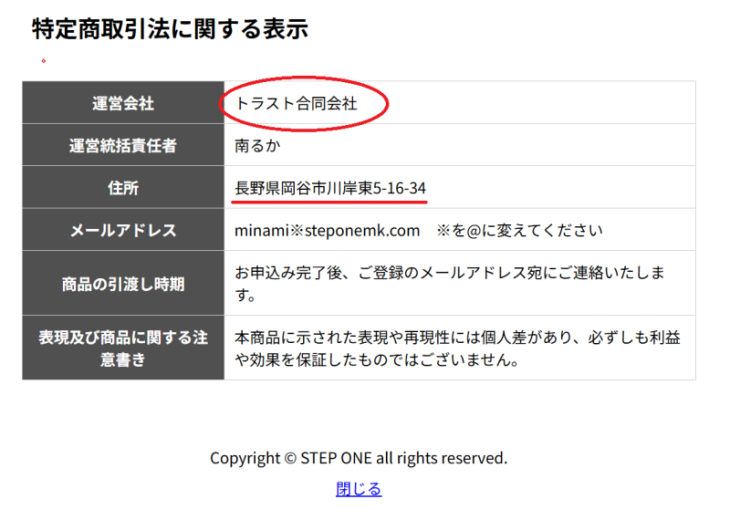The image size is (730, 520).
Task: Select the email minami※steponemk.com
Action: pyautogui.click(x=327, y=230)
